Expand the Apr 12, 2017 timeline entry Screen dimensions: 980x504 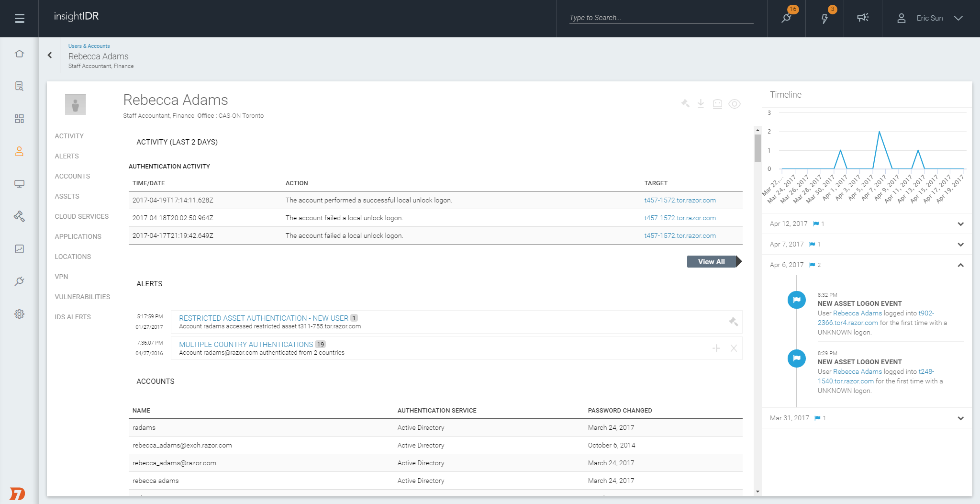coord(960,224)
